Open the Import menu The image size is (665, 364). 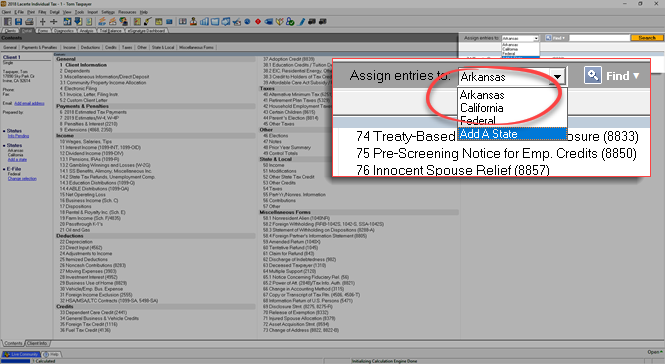pos(92,12)
